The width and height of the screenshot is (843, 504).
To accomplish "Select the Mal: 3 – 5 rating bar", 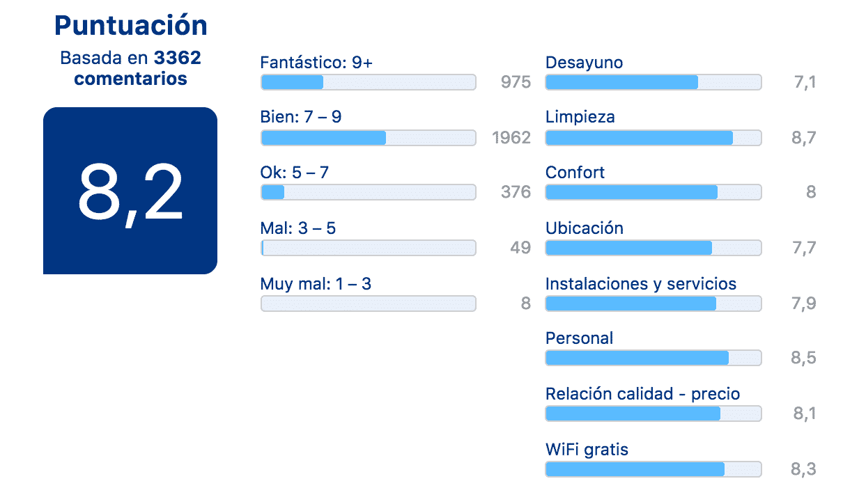I will pos(369,248).
